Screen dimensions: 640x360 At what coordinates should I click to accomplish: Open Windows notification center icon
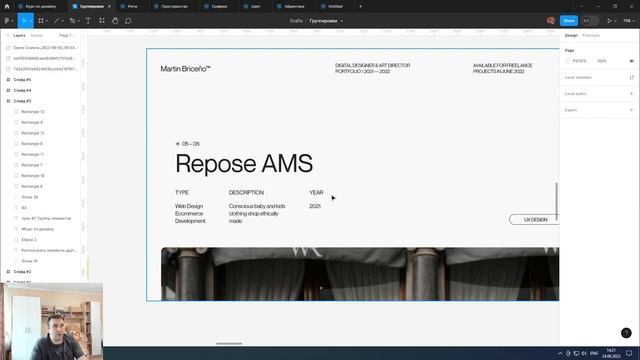tap(629, 353)
